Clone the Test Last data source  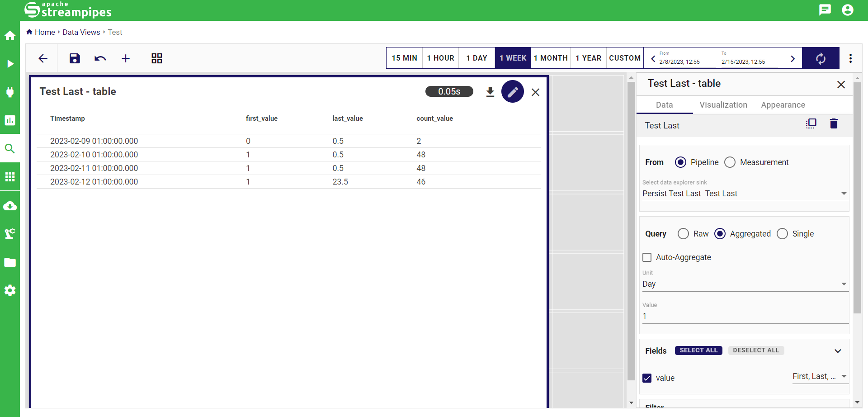coord(811,124)
